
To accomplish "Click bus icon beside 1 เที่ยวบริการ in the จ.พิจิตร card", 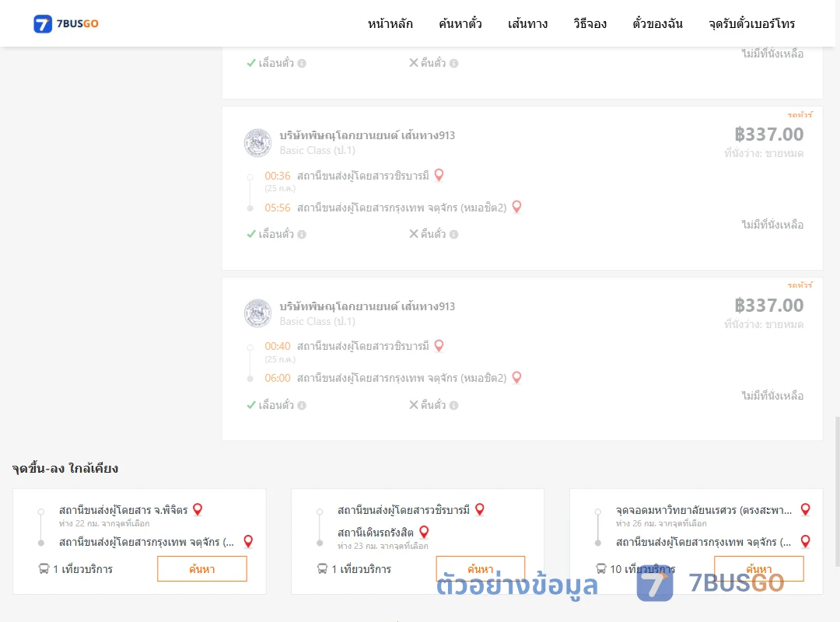I will tap(44, 569).
